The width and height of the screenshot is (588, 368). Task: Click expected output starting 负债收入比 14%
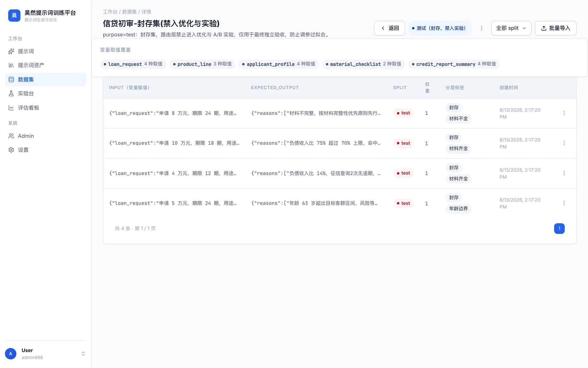tap(316, 173)
